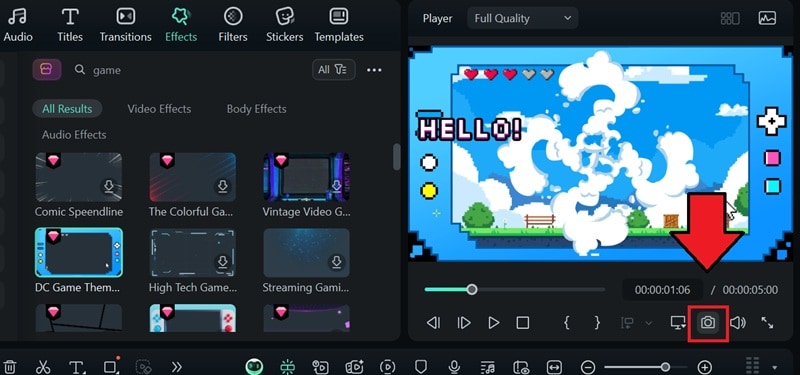Viewport: 800px width, 375px height.
Task: Click the player volume icon
Action: click(738, 322)
